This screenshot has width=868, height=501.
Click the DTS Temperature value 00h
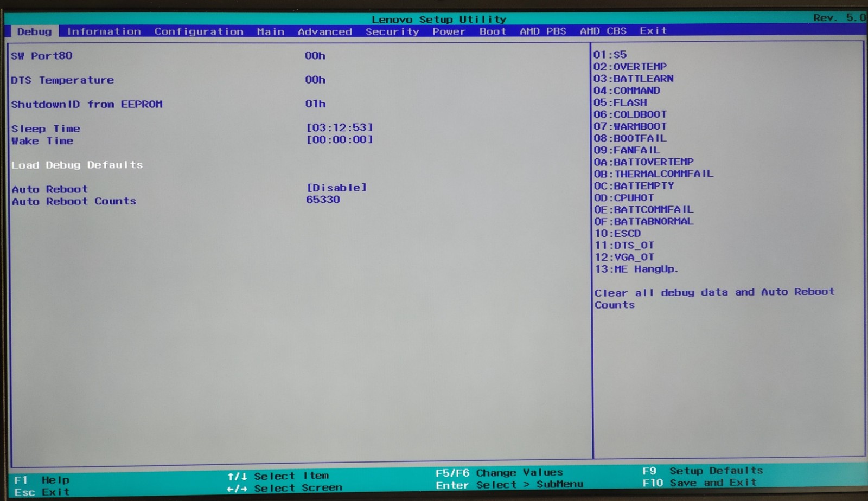[x=315, y=80]
